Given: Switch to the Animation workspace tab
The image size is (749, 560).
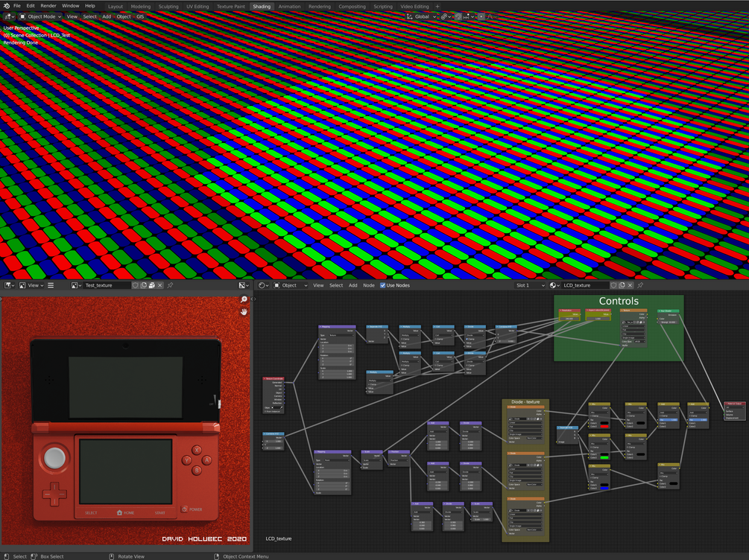Looking at the screenshot, I should (x=289, y=7).
